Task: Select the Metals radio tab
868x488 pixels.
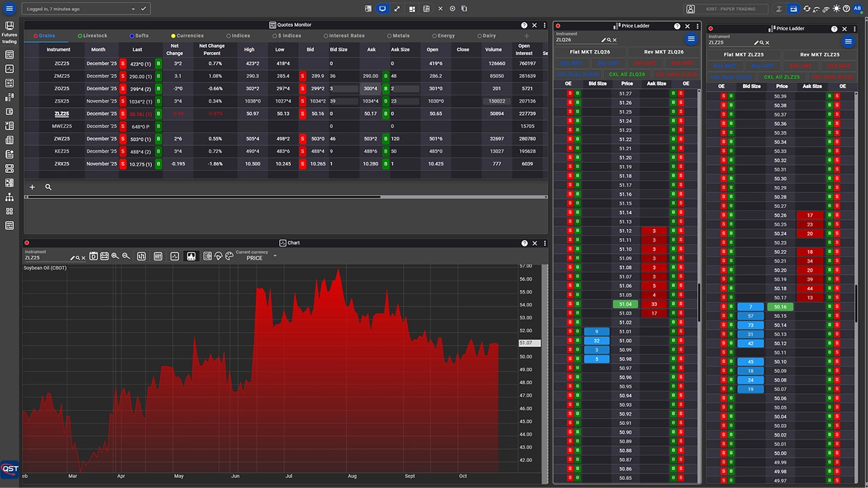Action: pyautogui.click(x=399, y=35)
